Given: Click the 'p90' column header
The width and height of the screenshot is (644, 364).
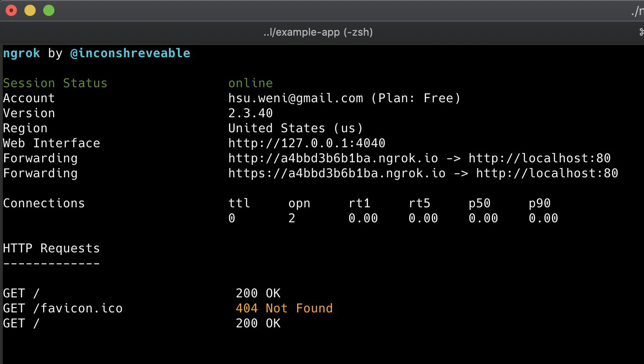Looking at the screenshot, I should [540, 203].
